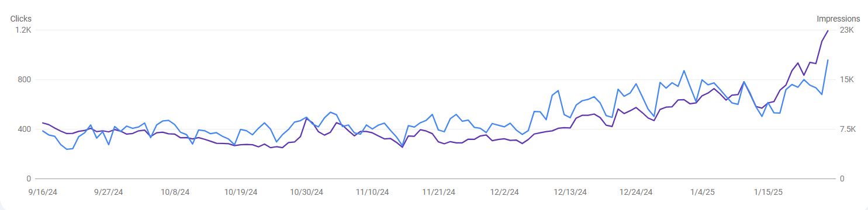Select the 9/27/24 date label

(109, 192)
